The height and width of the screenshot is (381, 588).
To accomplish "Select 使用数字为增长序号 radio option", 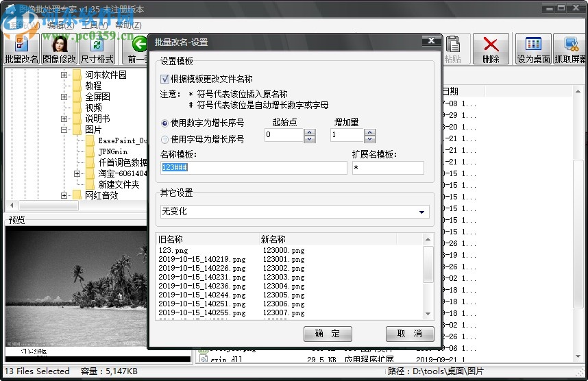I will 164,123.
